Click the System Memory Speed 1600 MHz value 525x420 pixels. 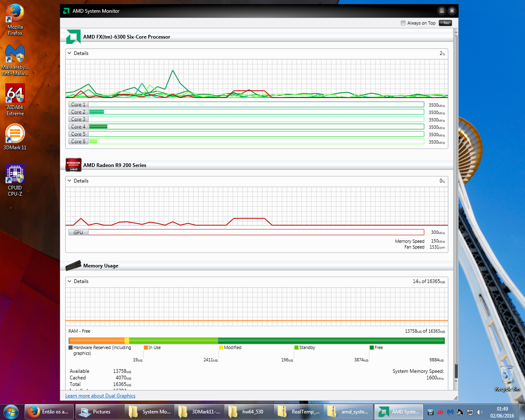click(435, 378)
